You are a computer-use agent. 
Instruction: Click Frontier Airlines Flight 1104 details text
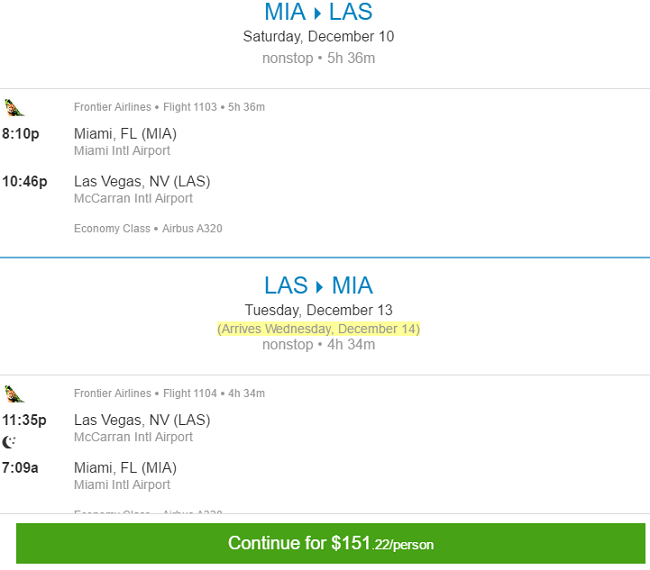pyautogui.click(x=169, y=393)
